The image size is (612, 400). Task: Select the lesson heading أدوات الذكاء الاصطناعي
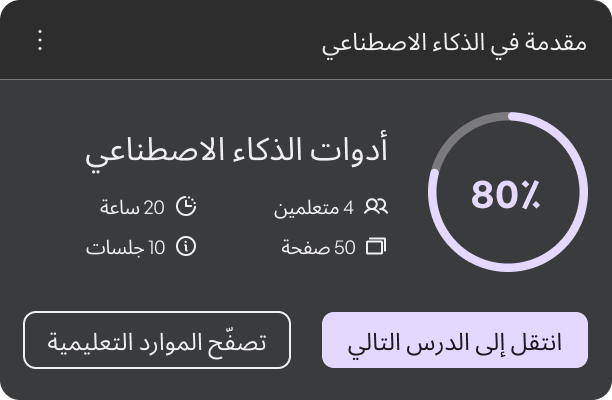click(237, 152)
